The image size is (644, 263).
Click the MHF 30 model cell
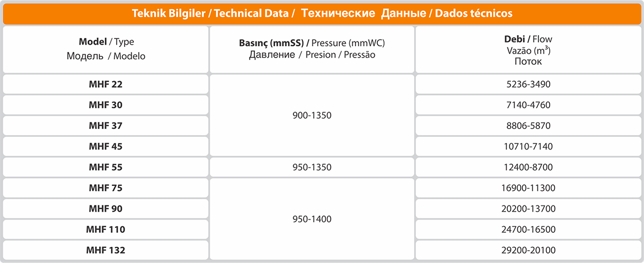(x=106, y=105)
